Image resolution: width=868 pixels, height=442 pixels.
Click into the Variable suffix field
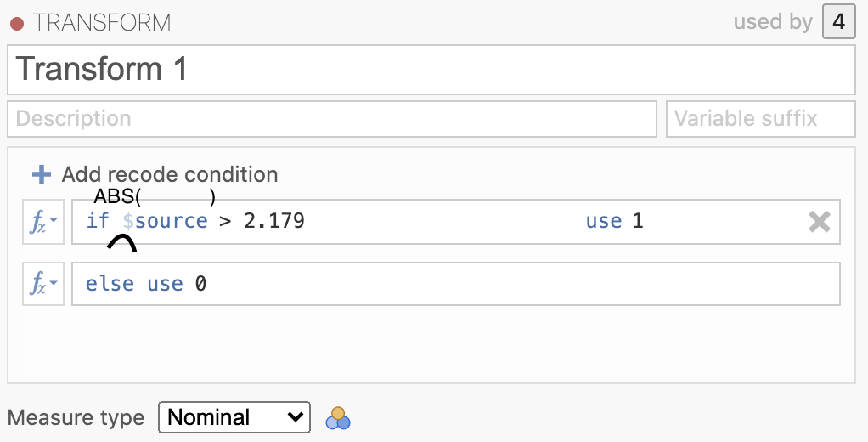pyautogui.click(x=761, y=118)
